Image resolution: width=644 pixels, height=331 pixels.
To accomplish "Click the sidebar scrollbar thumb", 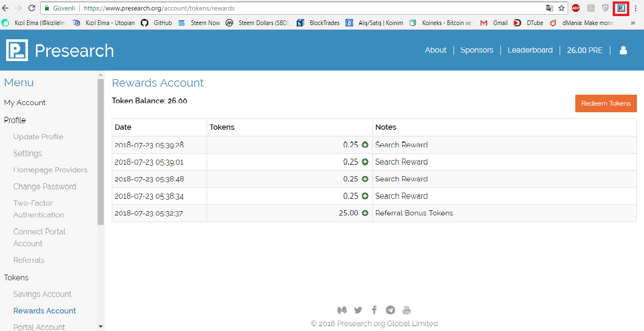I will (100, 152).
